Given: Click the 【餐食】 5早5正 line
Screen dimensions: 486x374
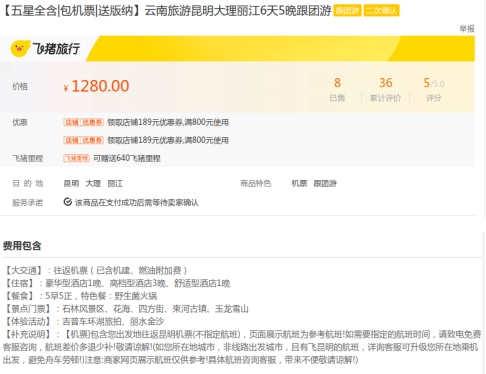Looking at the screenshot, I should [x=80, y=296].
